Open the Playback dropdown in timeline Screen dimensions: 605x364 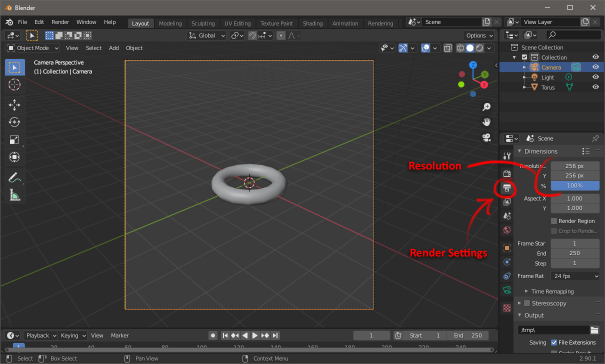click(x=41, y=335)
